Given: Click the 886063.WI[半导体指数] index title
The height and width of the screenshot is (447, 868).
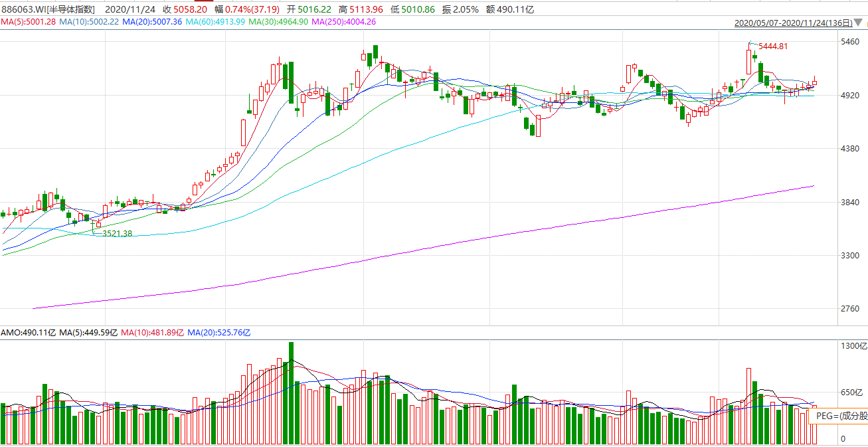Looking at the screenshot, I should click(x=48, y=9).
